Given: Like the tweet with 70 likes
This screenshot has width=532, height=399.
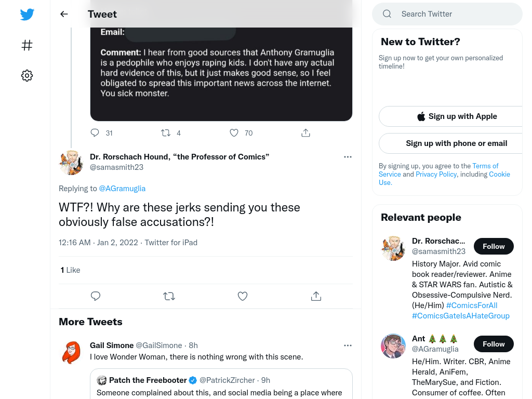Looking at the screenshot, I should point(234,132).
